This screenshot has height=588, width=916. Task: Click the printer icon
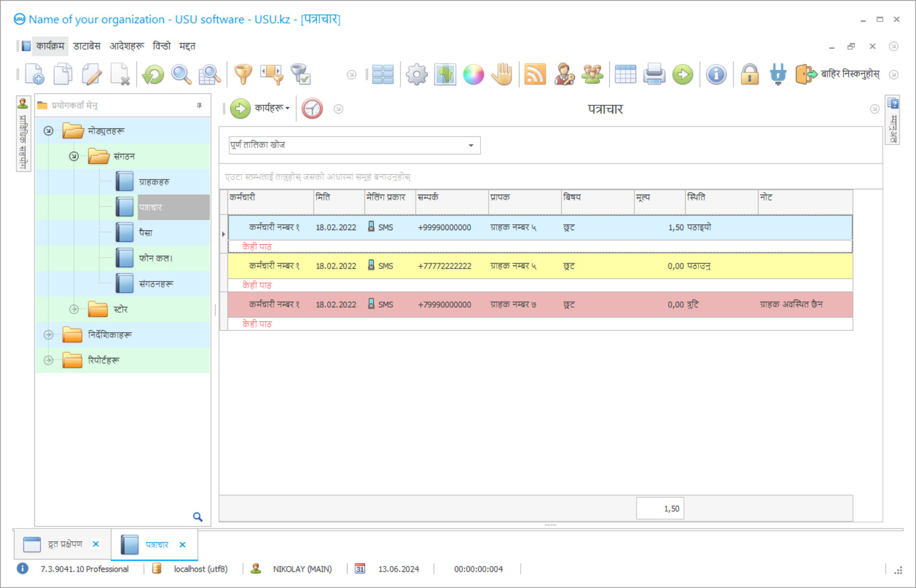pos(654,74)
